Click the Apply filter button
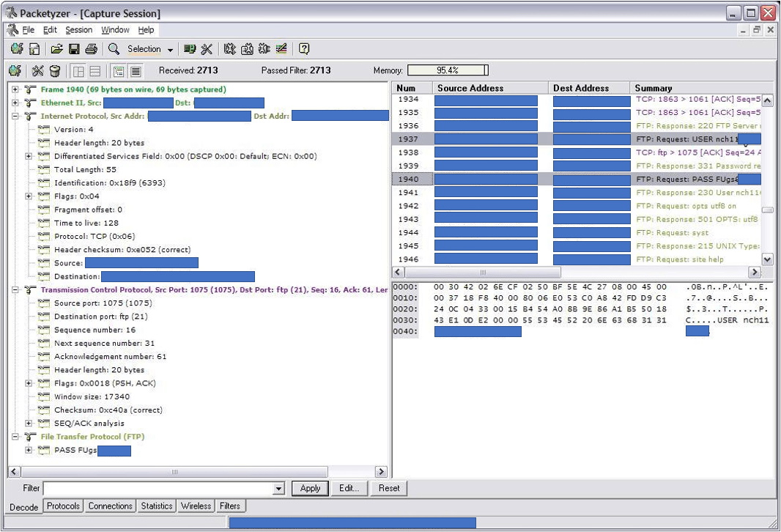781x532 pixels. coord(310,489)
